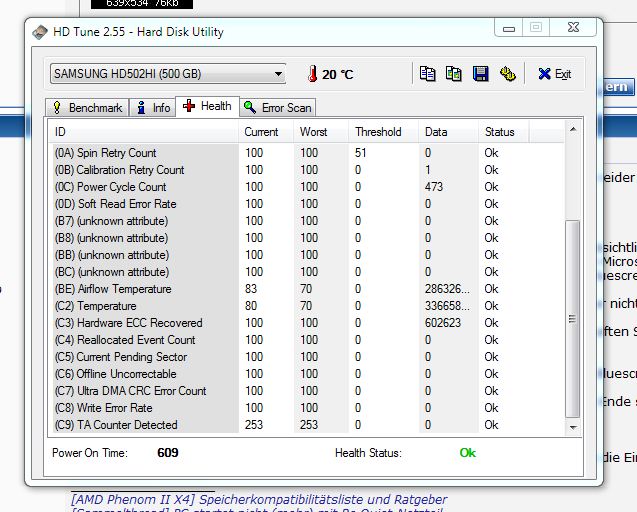Click current value 253 for TA Counter Detected
This screenshot has height=512, width=637.
254,425
